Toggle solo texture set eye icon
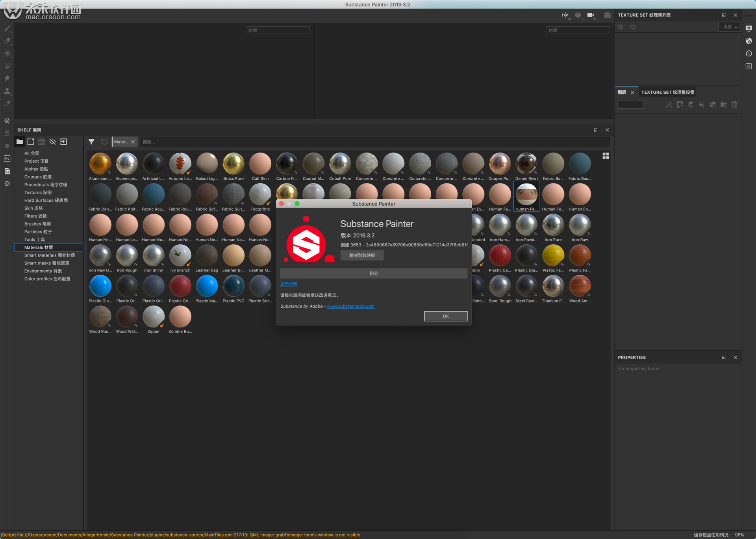Screen dimensions: 756x539 pyautogui.click(x=633, y=27)
